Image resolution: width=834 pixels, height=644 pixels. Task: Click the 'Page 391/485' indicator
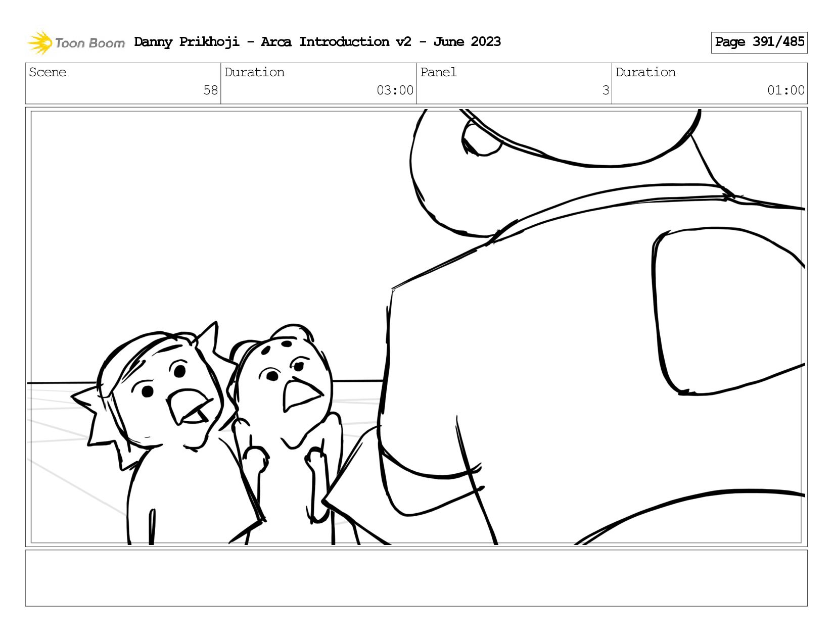(759, 42)
